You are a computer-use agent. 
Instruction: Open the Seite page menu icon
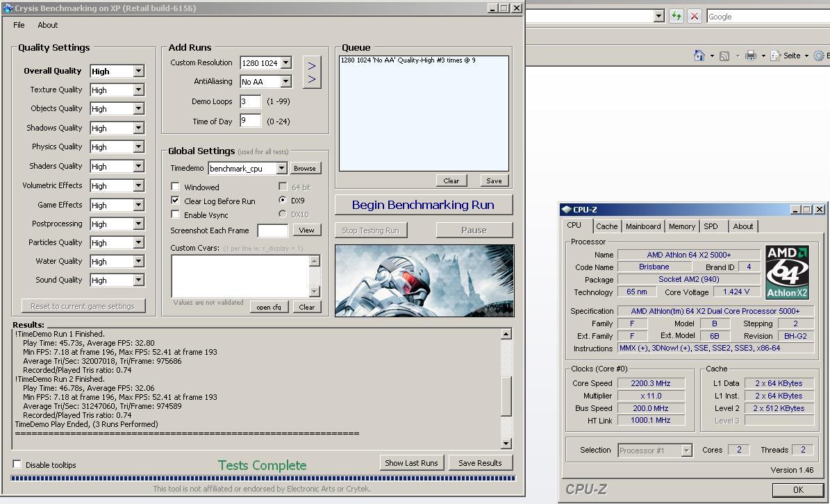(776, 56)
